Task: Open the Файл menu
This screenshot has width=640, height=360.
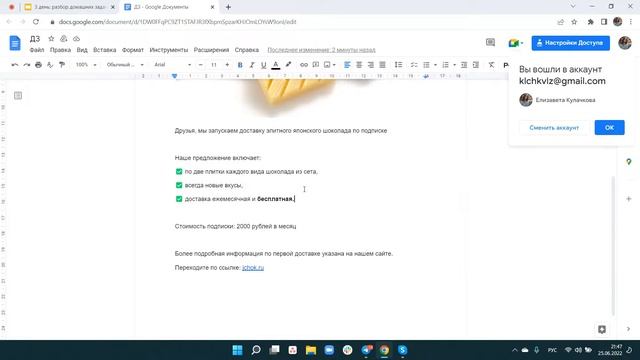Action: pyautogui.click(x=37, y=50)
